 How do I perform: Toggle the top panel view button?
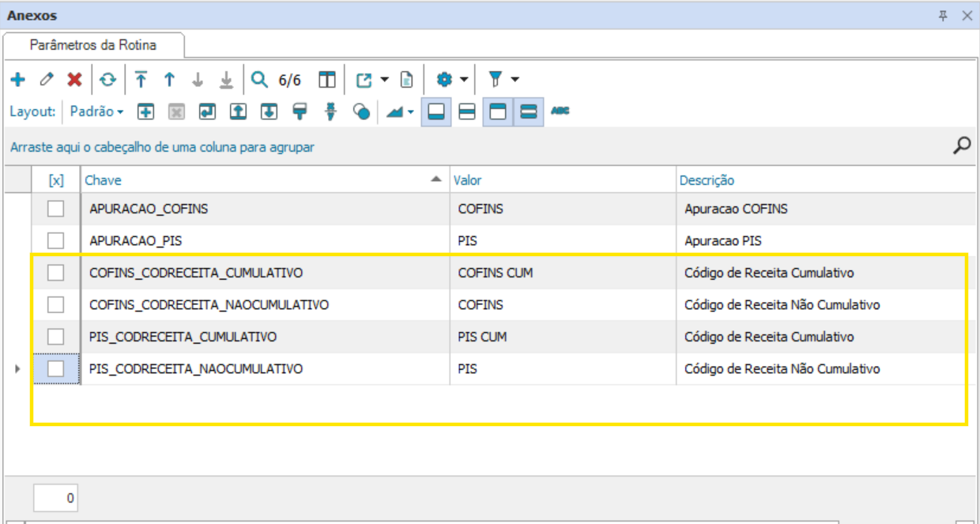498,111
